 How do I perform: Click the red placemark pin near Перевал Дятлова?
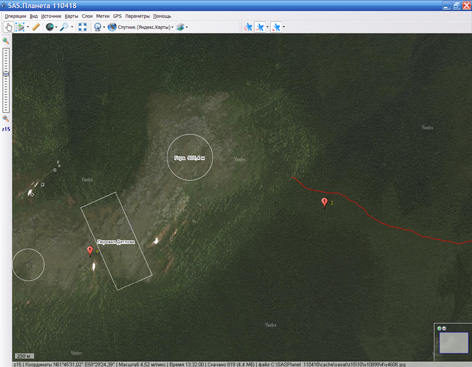point(90,251)
